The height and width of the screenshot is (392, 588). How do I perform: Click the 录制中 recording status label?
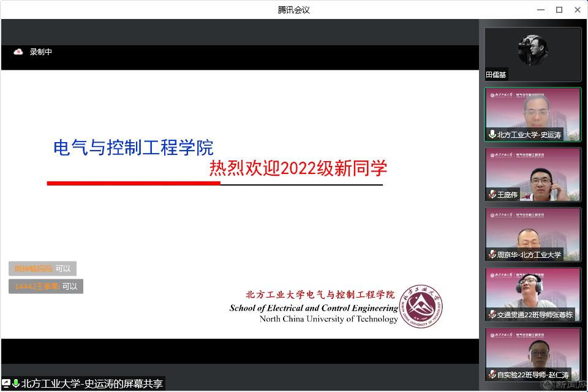(41, 52)
